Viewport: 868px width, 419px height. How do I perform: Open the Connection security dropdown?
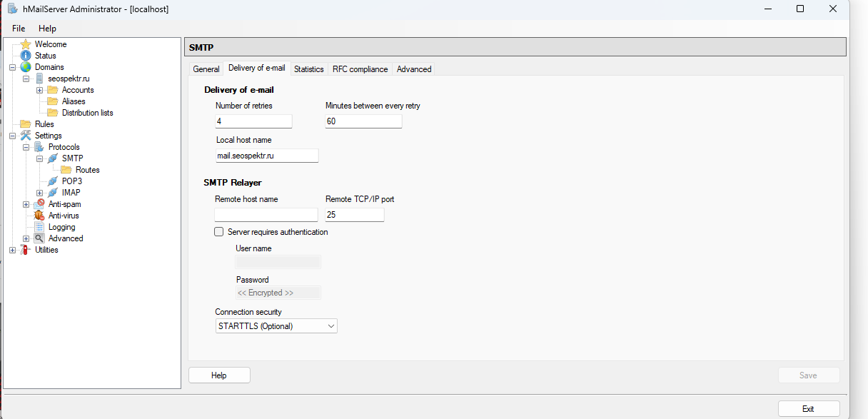[x=276, y=326]
